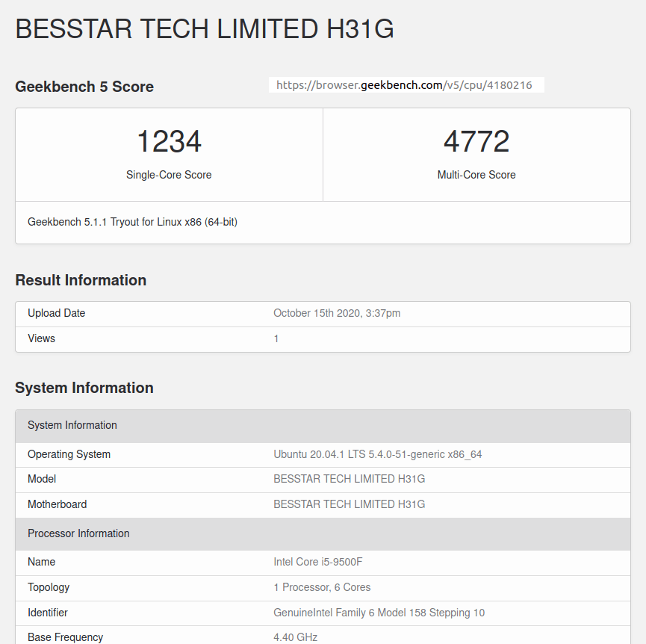The image size is (646, 644).
Task: Select the Ubuntu 20.04.1 LTS value
Action: (378, 454)
